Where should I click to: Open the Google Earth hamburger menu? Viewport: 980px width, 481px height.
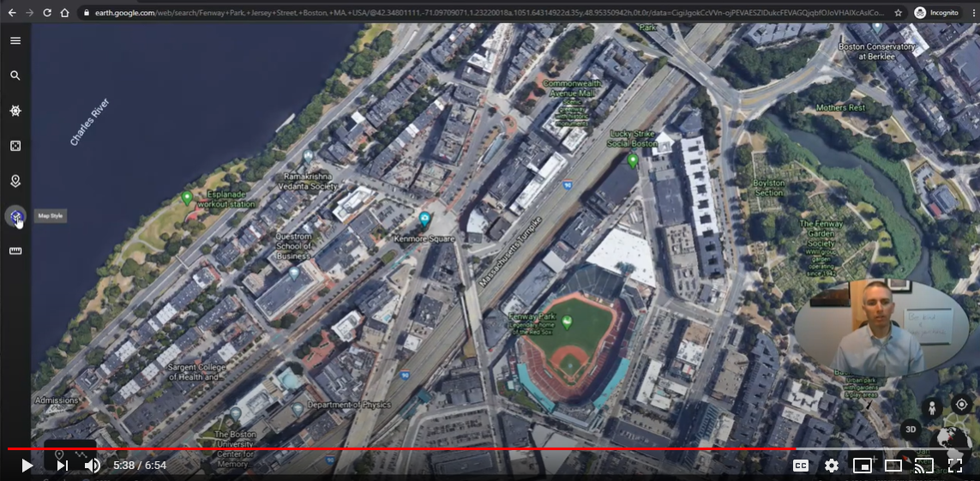pyautogui.click(x=15, y=40)
